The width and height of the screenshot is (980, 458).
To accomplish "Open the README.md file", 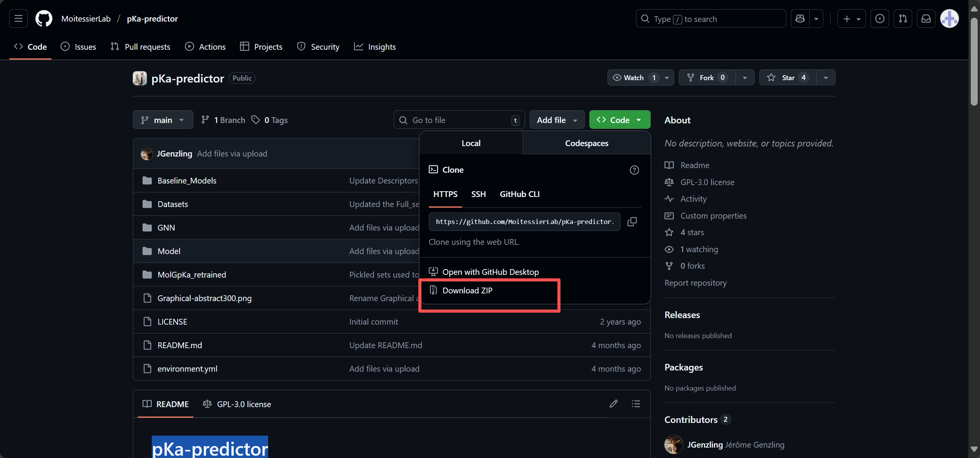I will pyautogui.click(x=180, y=345).
